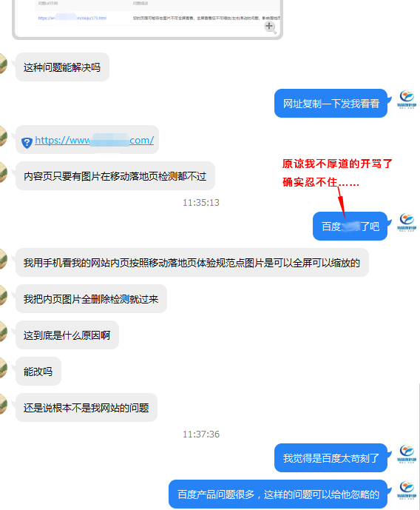Viewport: 420px width, 510px height.
Task: Click the magnifier zoom icon on the screenshot
Action: [x=270, y=27]
